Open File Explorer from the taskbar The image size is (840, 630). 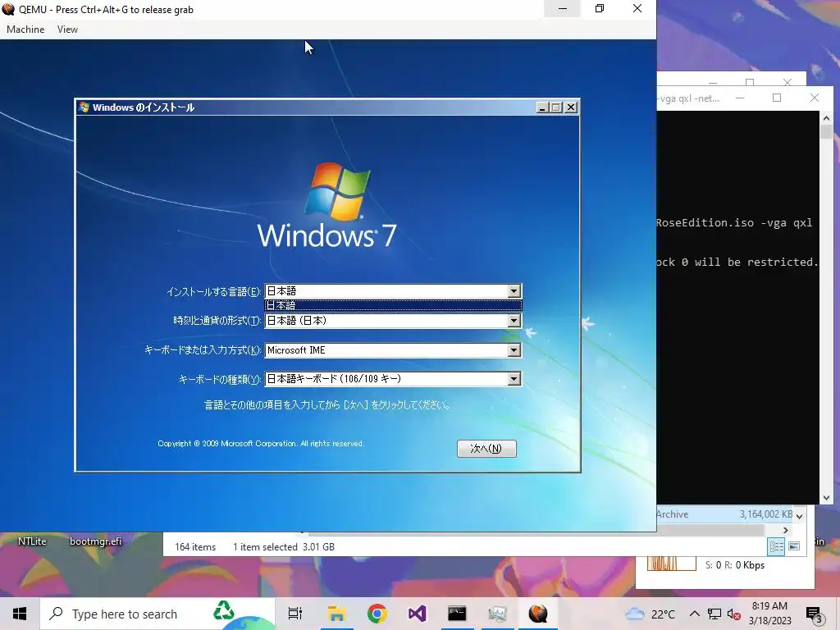tap(336, 614)
